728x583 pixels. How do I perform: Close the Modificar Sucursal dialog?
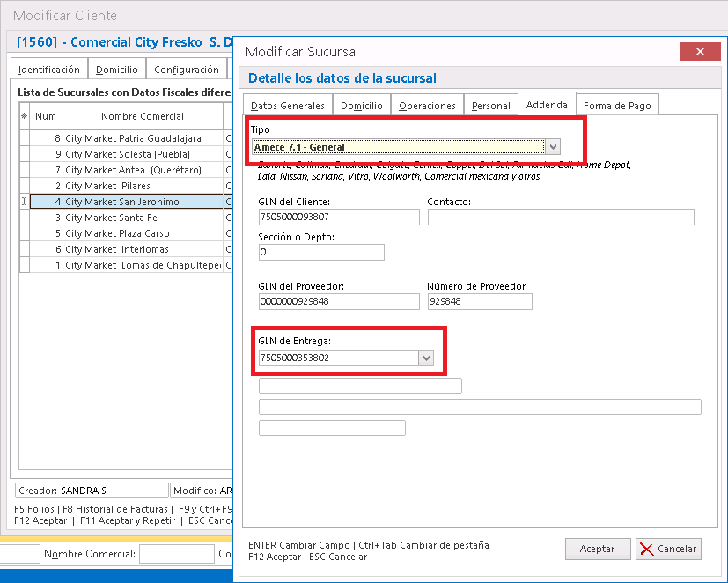pos(701,52)
